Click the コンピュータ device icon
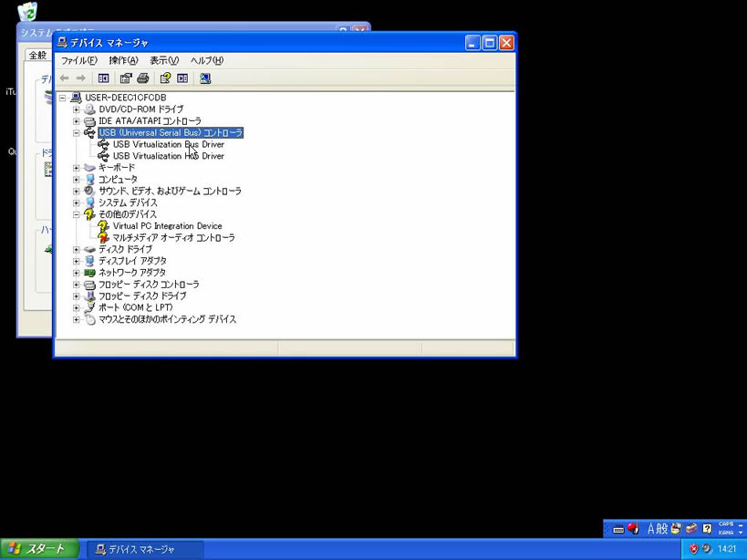This screenshot has height=560, width=747. (x=89, y=179)
